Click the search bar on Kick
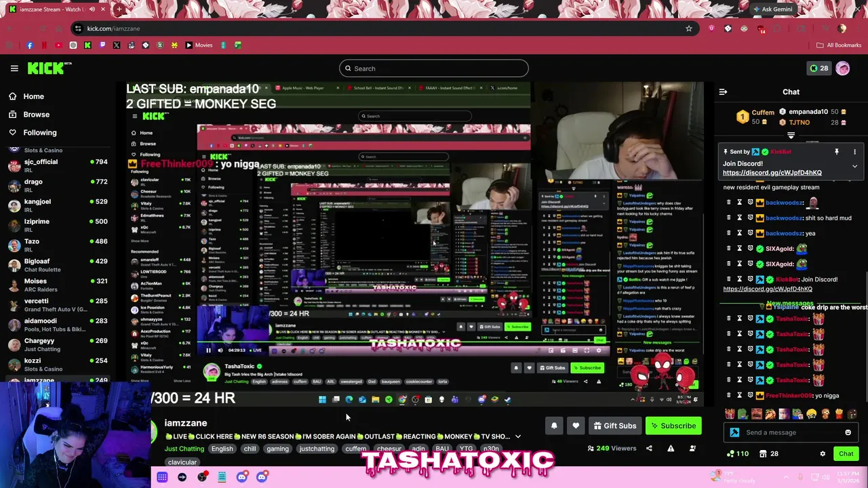This screenshot has width=868, height=488. [x=433, y=68]
